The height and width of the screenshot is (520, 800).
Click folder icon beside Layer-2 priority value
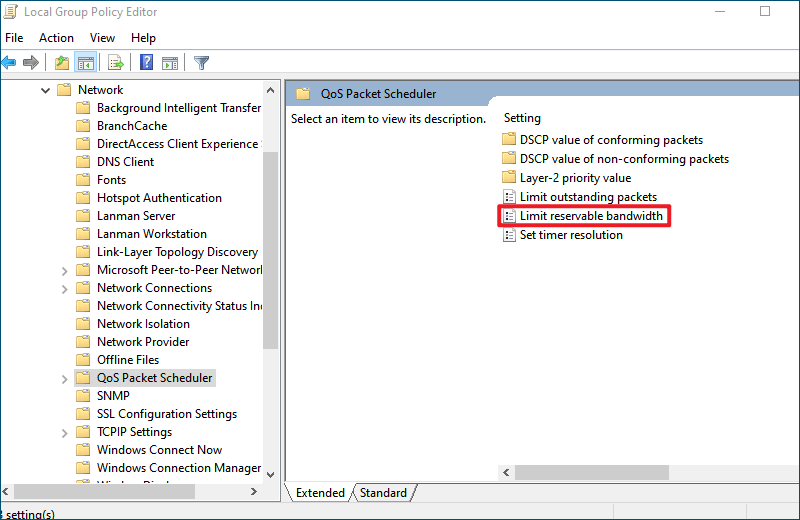(x=509, y=177)
